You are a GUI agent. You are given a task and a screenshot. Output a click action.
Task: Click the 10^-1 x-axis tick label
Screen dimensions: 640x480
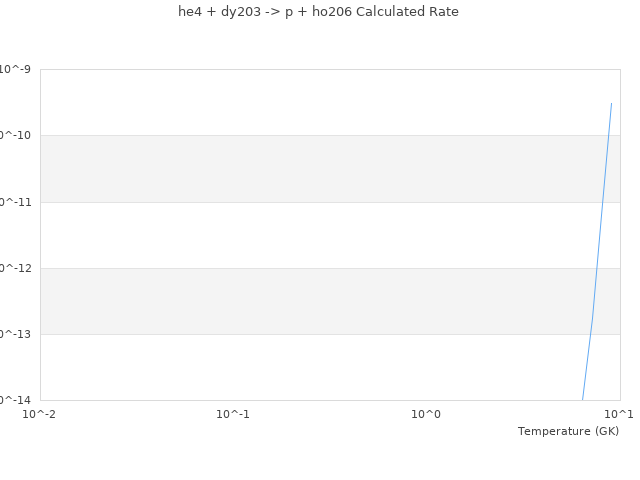[x=233, y=414]
